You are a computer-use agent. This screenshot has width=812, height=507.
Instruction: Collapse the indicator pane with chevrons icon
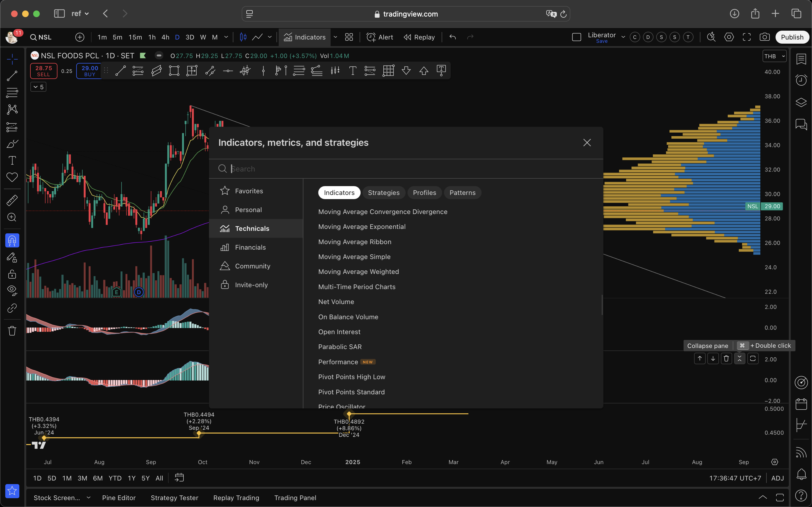point(740,359)
